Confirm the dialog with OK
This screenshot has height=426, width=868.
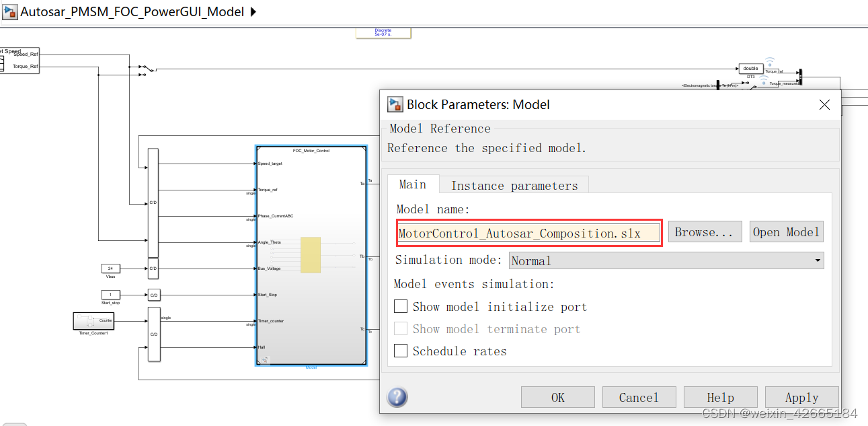(x=558, y=397)
